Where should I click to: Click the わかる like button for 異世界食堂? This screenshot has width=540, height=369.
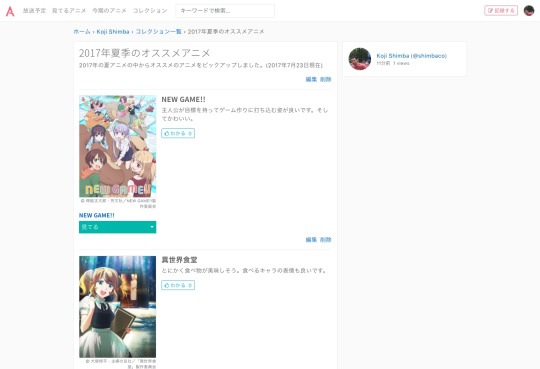[178, 285]
